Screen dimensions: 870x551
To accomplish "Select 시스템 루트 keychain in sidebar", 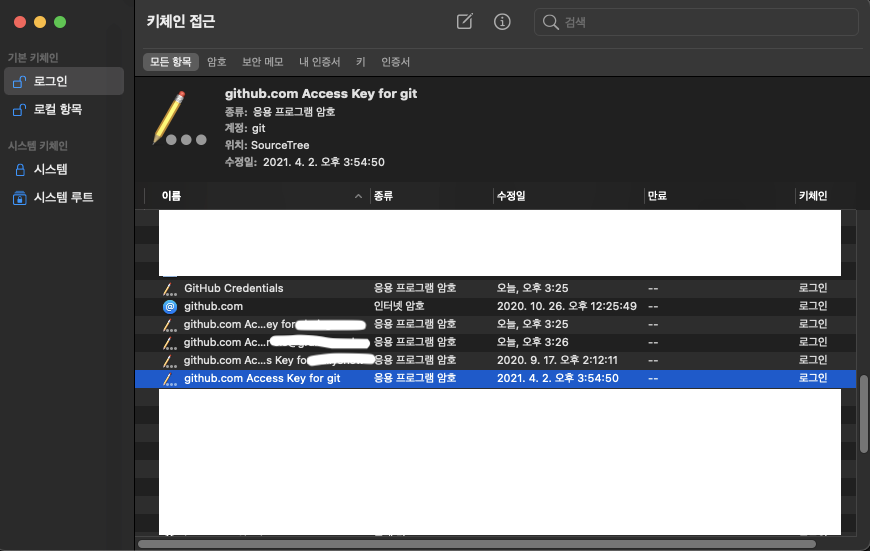I will (64, 197).
